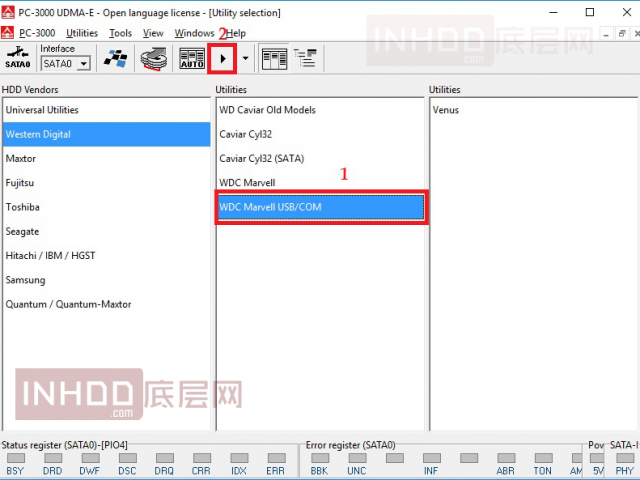Choose WDC Marvell USB/COM utility

pos(320,207)
